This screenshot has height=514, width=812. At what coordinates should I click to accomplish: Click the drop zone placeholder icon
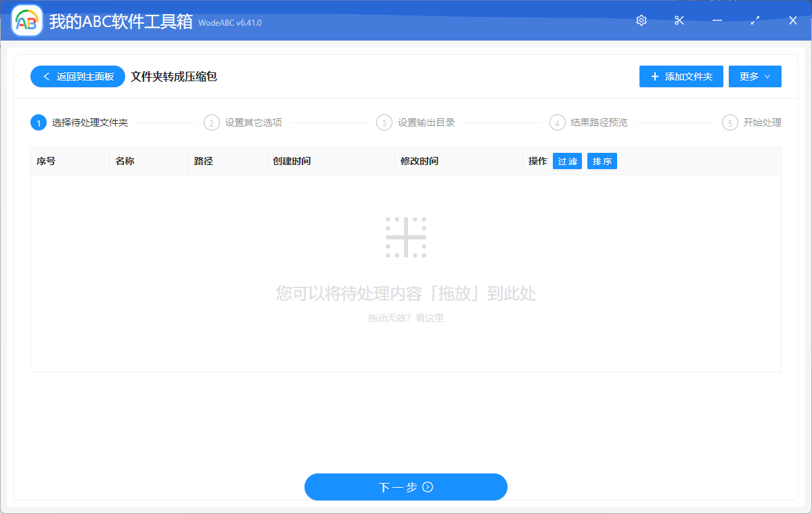point(406,237)
